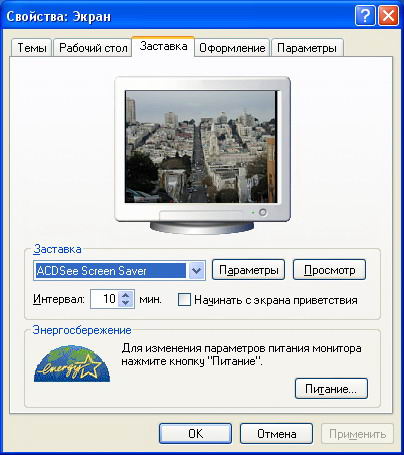
Task: Switch to the Оформление tab
Action: point(232,48)
